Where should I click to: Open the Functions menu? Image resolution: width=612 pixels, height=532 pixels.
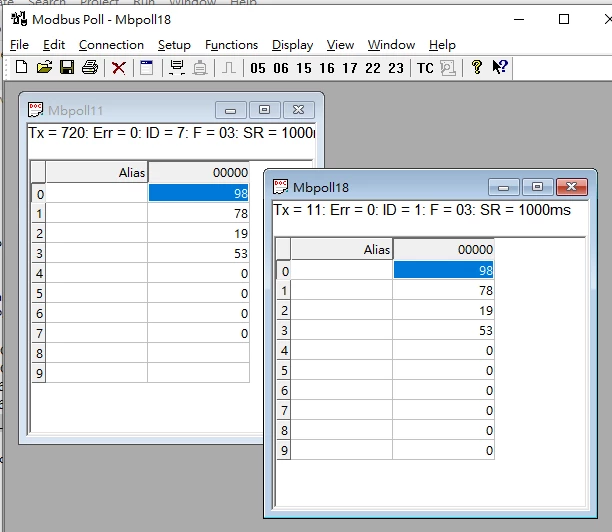click(x=231, y=45)
